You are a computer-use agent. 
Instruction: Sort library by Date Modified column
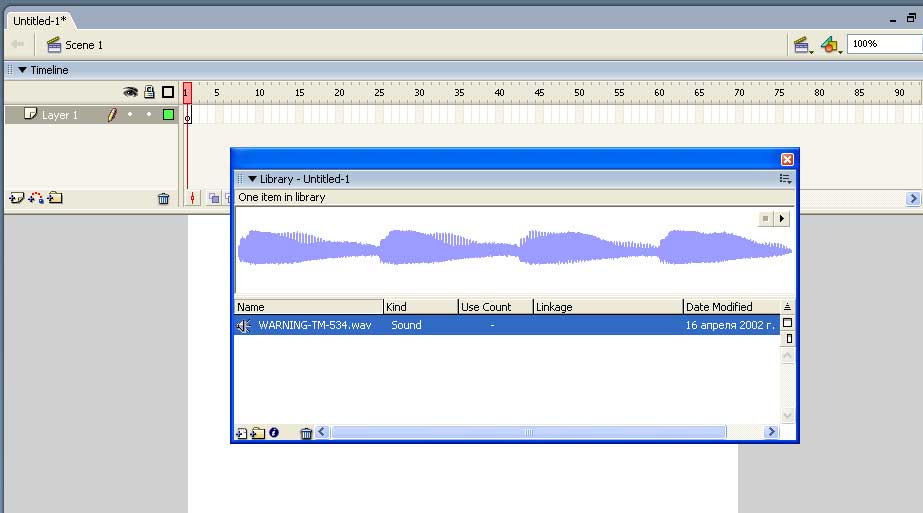[x=732, y=307]
